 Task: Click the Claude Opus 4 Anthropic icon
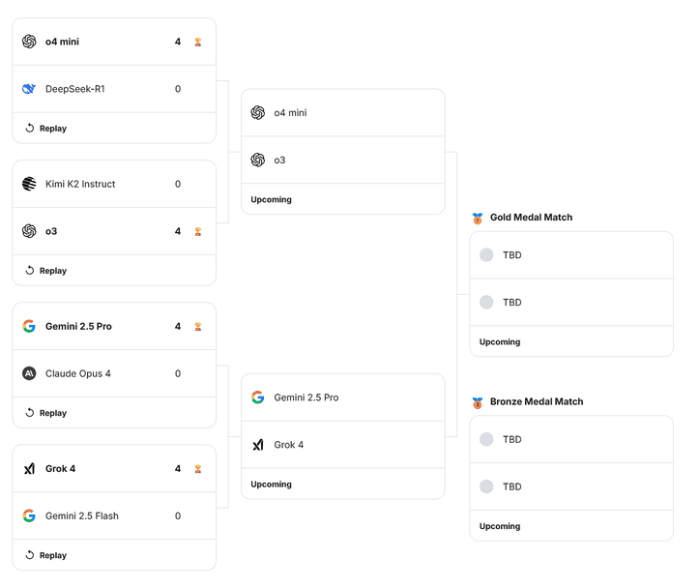29,373
